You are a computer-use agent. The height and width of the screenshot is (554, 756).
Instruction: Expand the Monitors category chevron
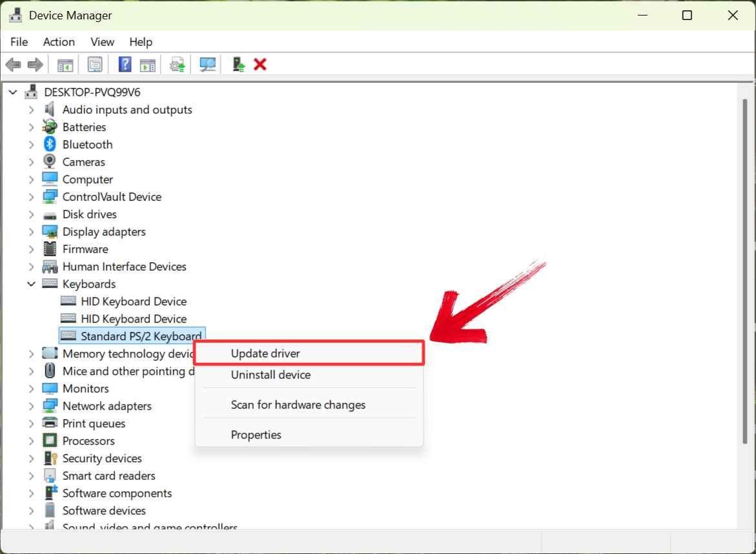32,389
